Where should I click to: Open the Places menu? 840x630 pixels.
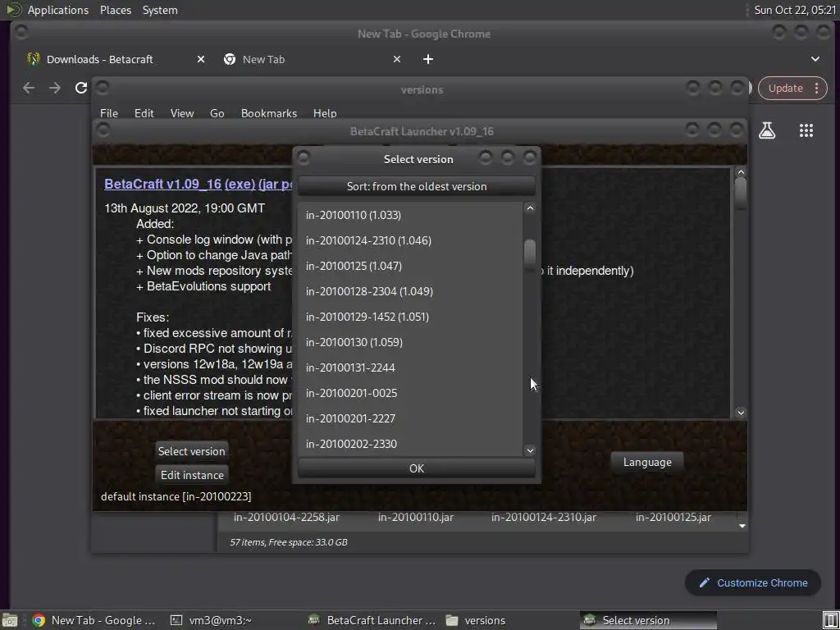[115, 10]
